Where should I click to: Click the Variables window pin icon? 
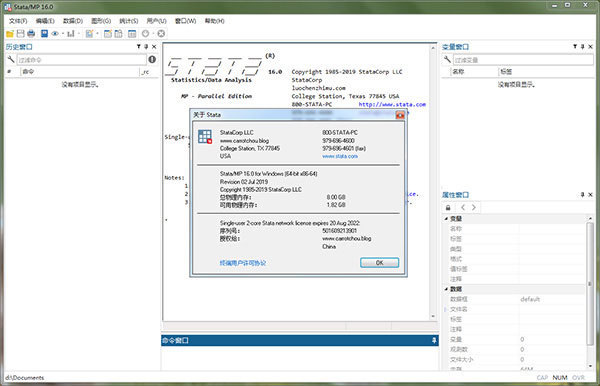click(582, 46)
